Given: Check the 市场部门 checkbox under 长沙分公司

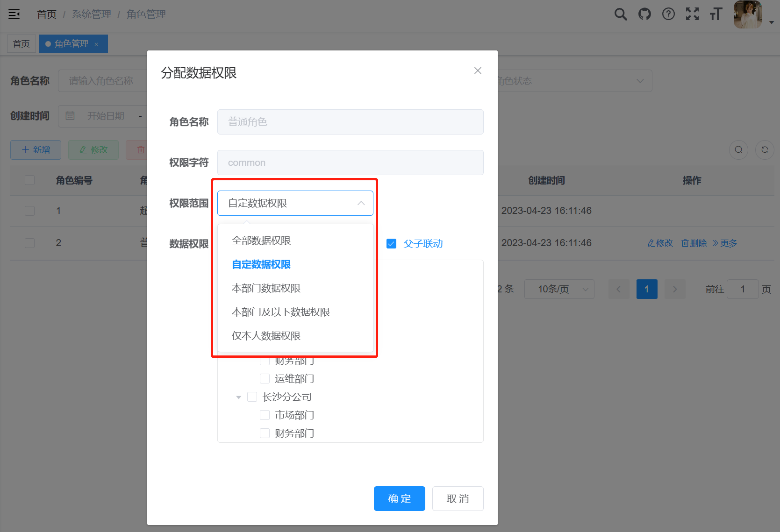Looking at the screenshot, I should (x=265, y=415).
